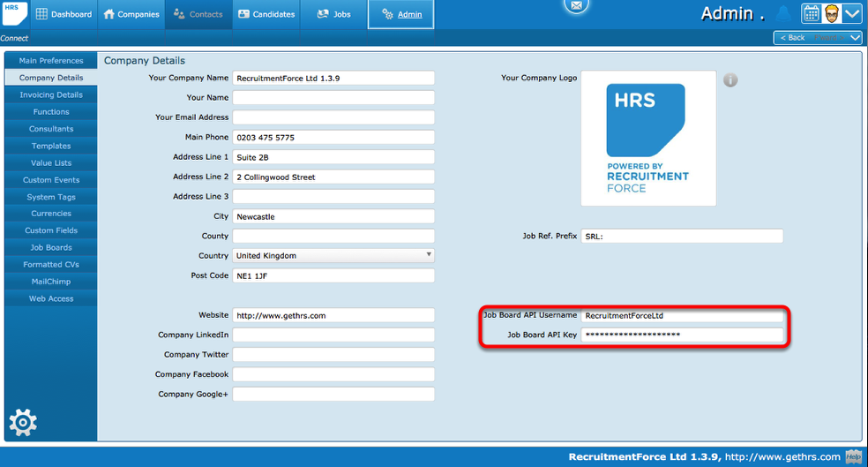Open System Tags section
This screenshot has height=467, width=868.
51,197
